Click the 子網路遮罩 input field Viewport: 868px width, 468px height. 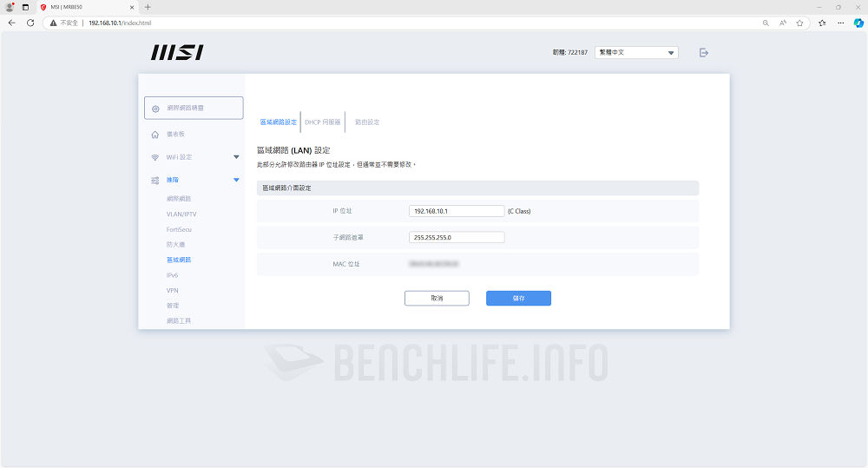(x=457, y=238)
